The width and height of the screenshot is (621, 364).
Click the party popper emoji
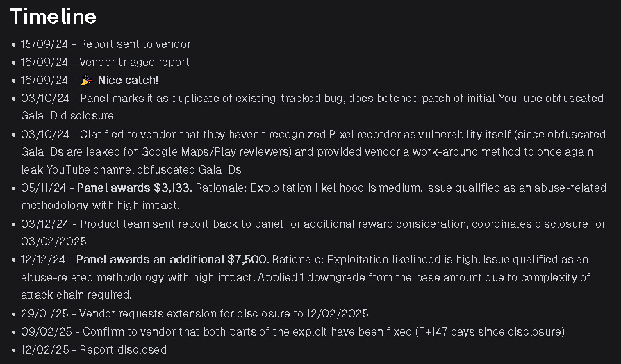[x=86, y=80]
